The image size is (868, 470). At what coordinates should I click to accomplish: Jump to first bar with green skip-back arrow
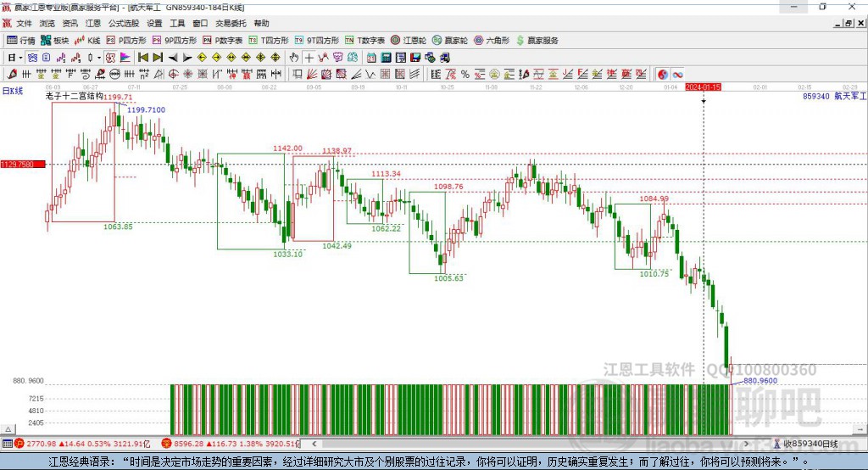[x=143, y=57]
